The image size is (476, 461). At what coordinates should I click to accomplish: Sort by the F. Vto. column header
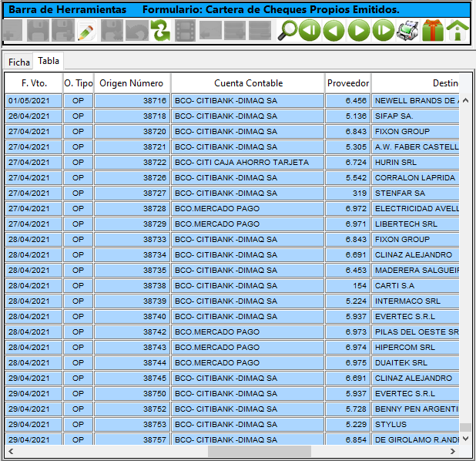point(34,83)
